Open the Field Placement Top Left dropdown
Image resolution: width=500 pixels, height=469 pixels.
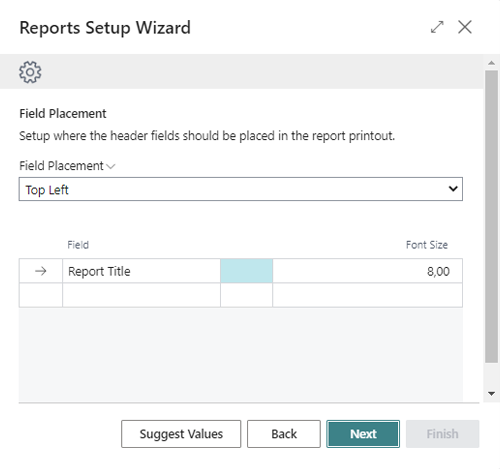241,189
